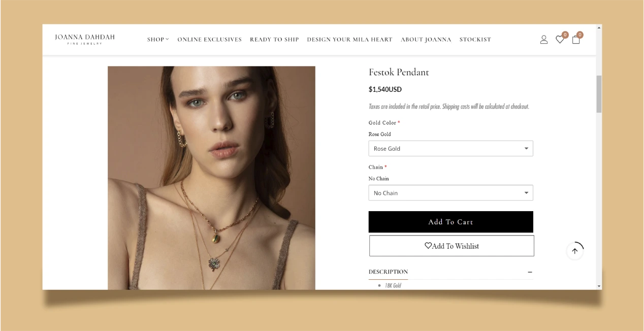Click the Festok Pendant model photo
644x331 pixels.
coord(211,178)
